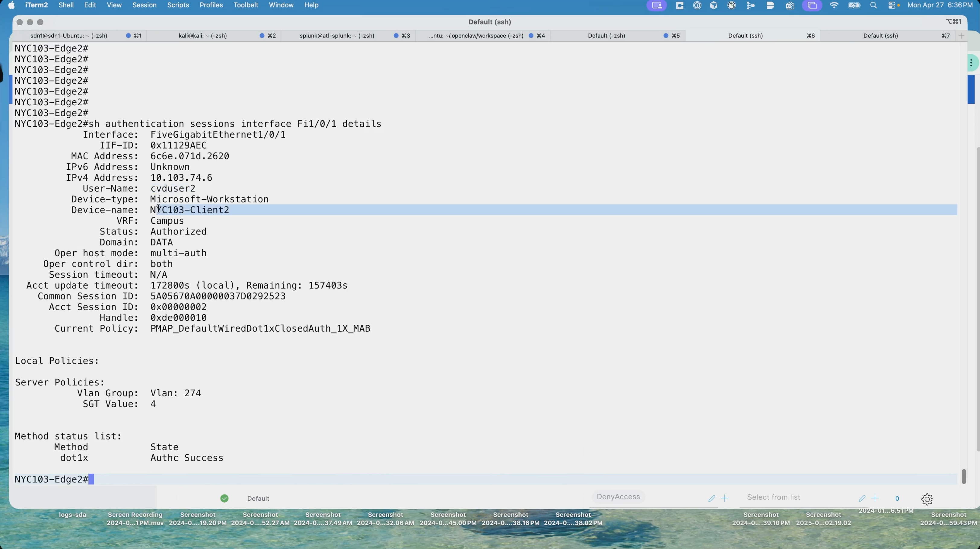Screen dimensions: 980x549
Task: Switch to the openclaw/workspace tab
Action: pos(483,36)
